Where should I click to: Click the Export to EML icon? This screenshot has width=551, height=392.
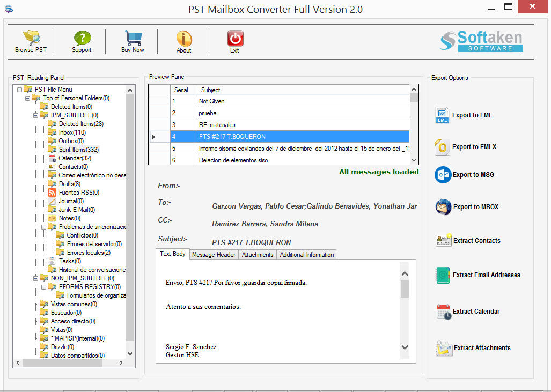click(x=442, y=115)
